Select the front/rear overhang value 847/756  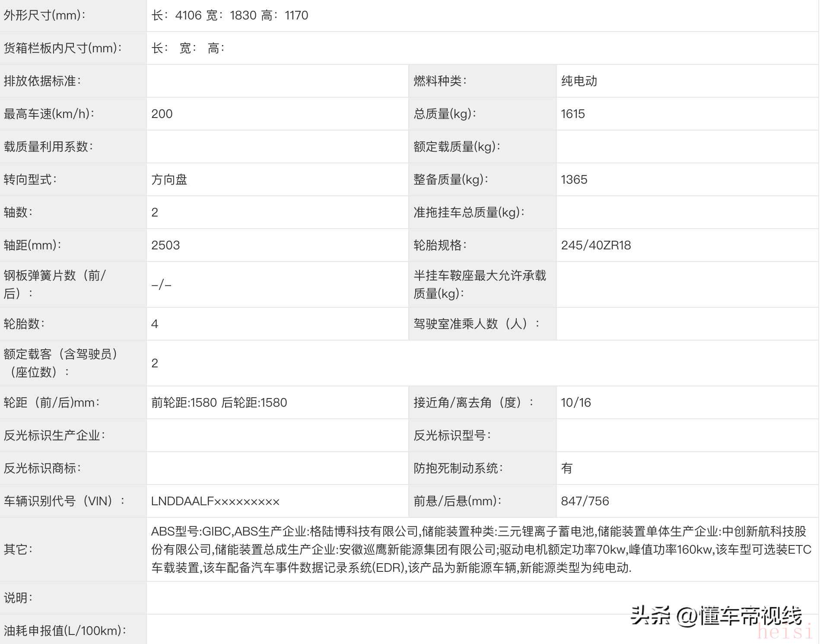click(585, 501)
